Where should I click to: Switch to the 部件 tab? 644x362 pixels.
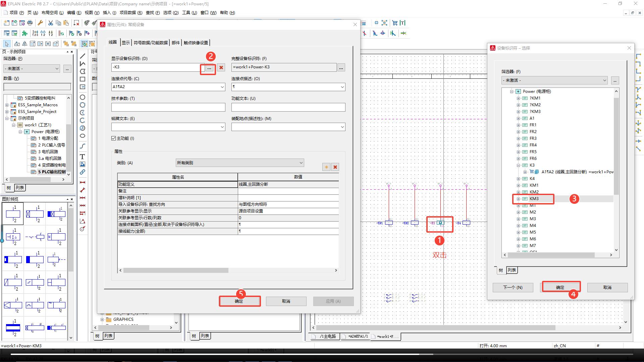[175, 43]
